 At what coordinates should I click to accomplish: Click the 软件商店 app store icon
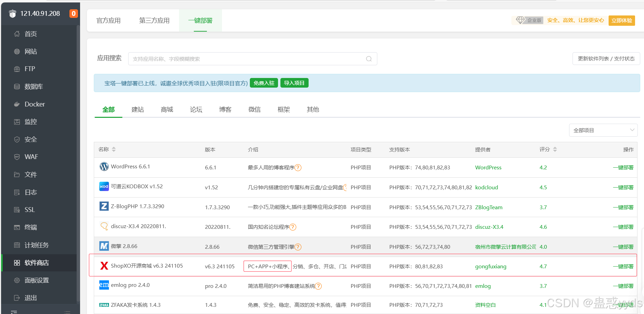point(17,263)
